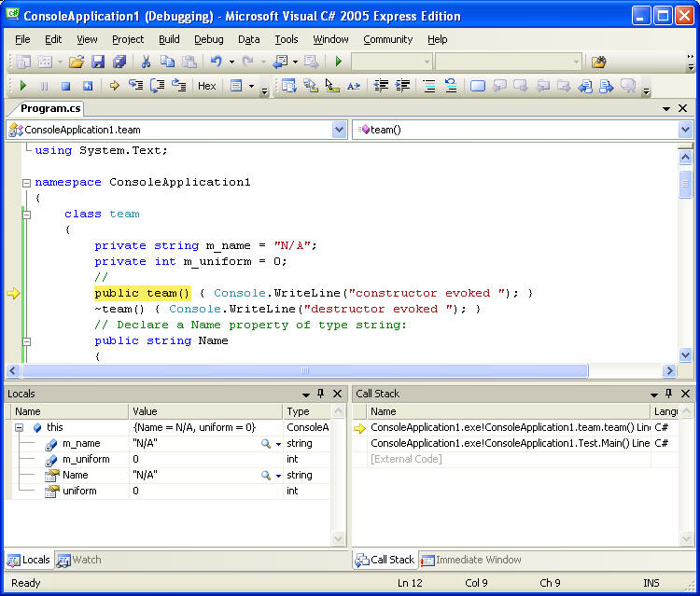The height and width of the screenshot is (596, 700).
Task: Pin the Locals panel with auto-hide pushpin
Action: tap(320, 394)
